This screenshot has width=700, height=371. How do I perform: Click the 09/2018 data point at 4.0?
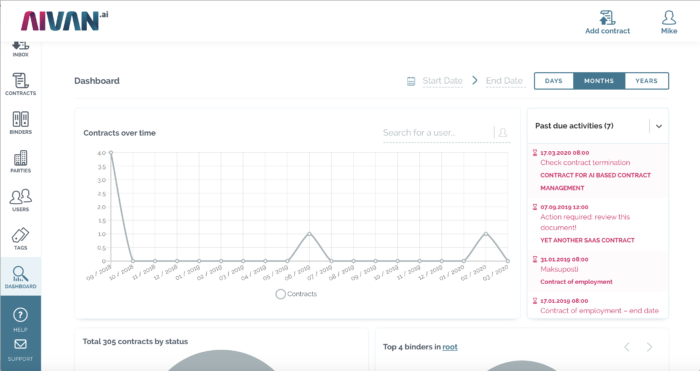click(x=111, y=153)
